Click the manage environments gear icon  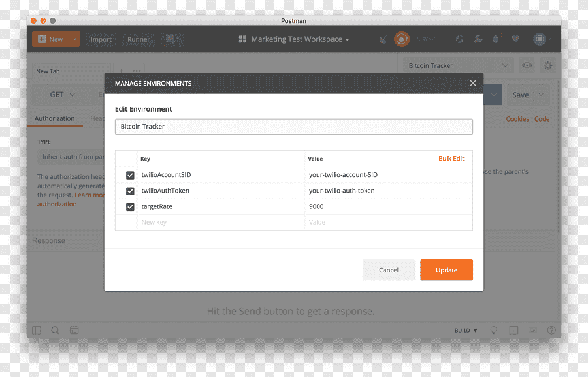(x=548, y=65)
